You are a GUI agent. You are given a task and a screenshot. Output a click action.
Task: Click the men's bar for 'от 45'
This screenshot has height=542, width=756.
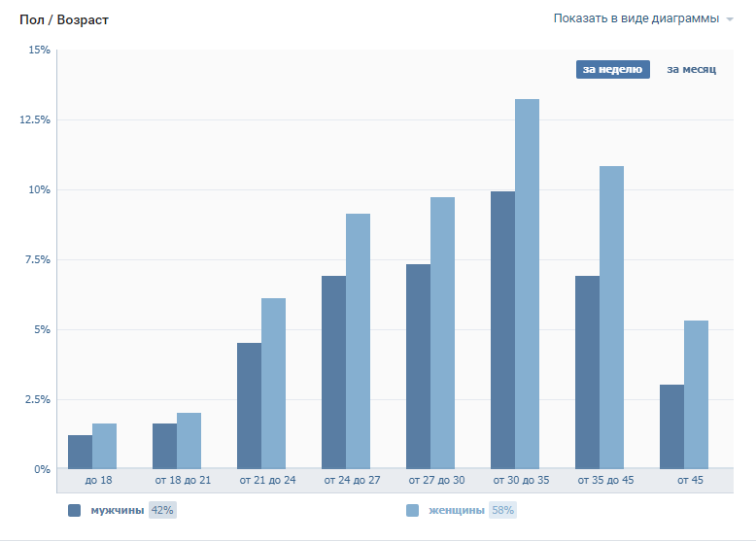coord(672,427)
